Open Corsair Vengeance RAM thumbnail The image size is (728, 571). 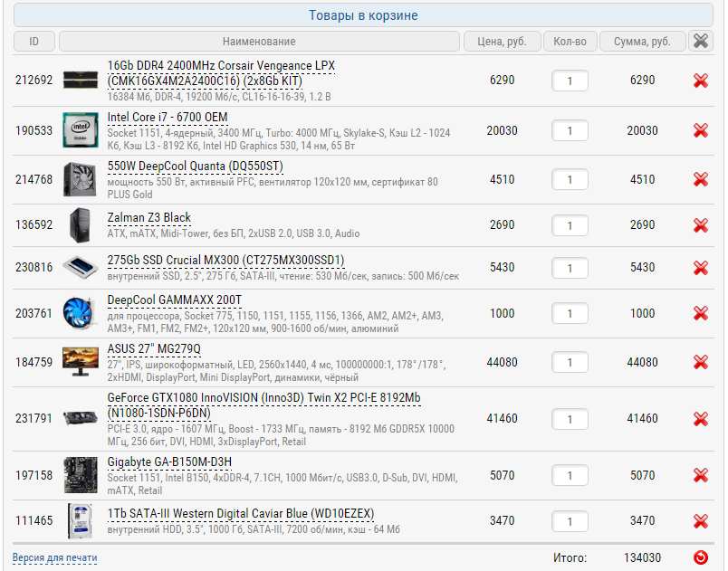click(81, 80)
